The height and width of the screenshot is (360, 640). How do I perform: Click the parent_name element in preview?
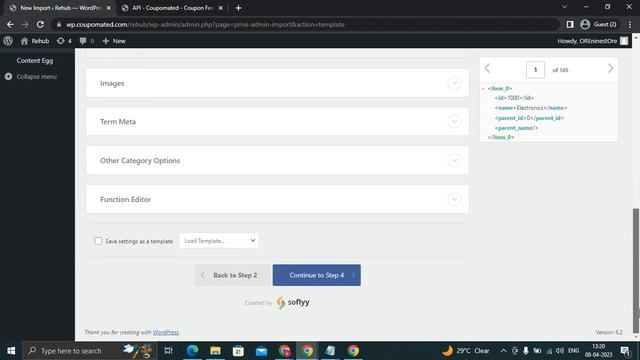(x=516, y=128)
